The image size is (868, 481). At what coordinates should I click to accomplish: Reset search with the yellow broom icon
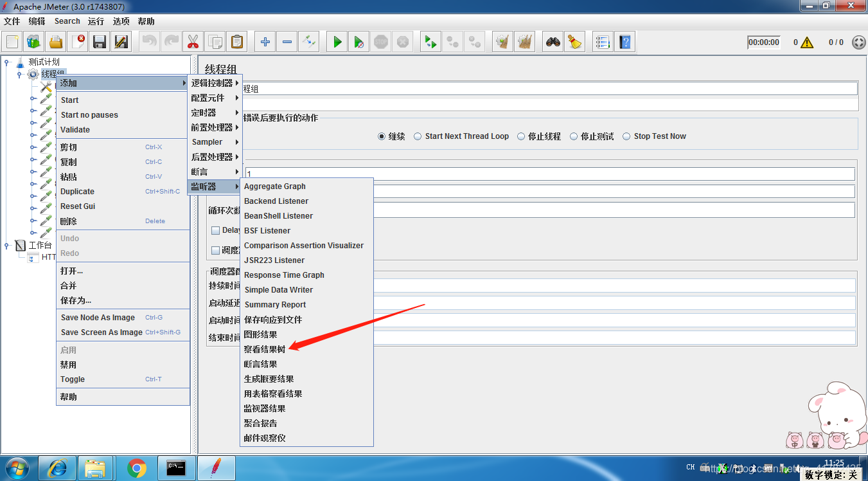coord(575,42)
